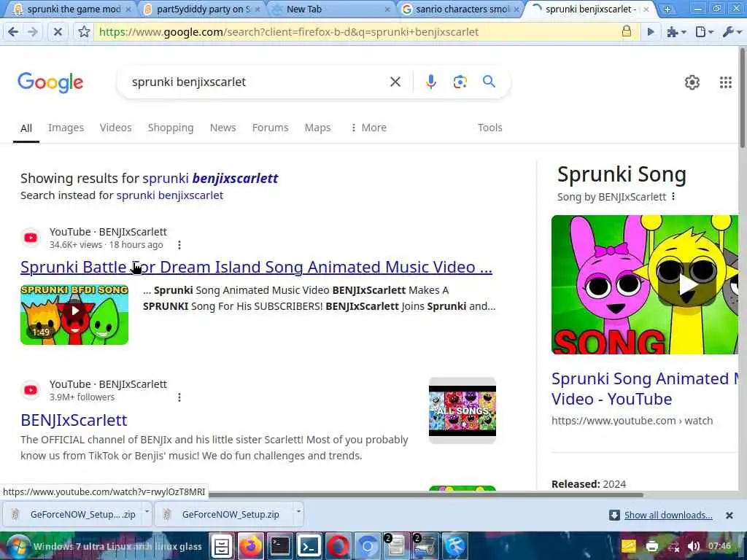Screen dimensions: 747x560
Task: Open the BENJIxScarlett channel result title
Action: [74, 420]
